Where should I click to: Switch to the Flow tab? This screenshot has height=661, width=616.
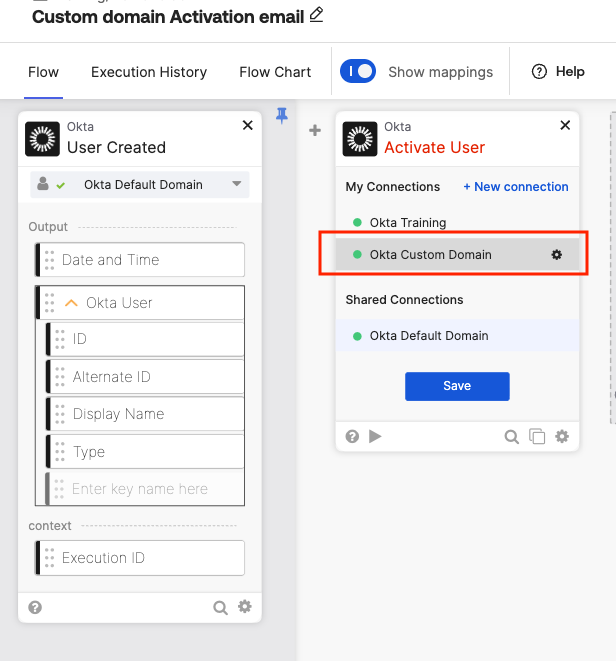tap(43, 72)
